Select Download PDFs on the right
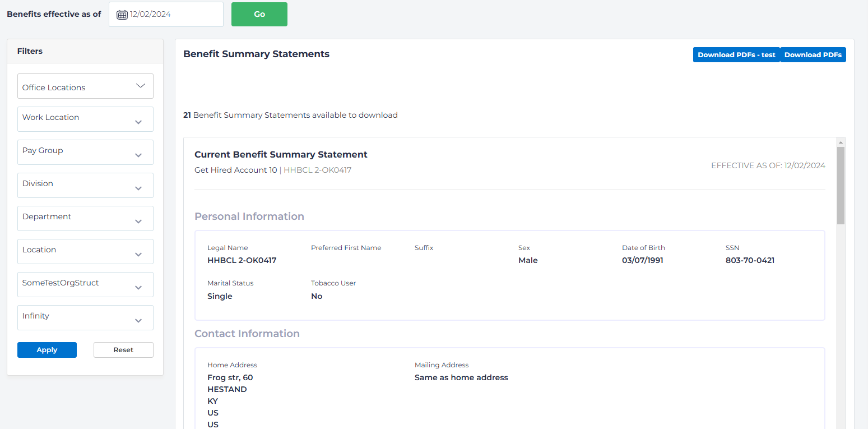Viewport: 868px width, 429px height. (x=813, y=54)
